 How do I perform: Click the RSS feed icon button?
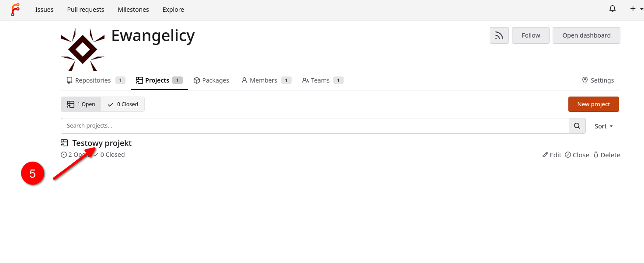499,35
